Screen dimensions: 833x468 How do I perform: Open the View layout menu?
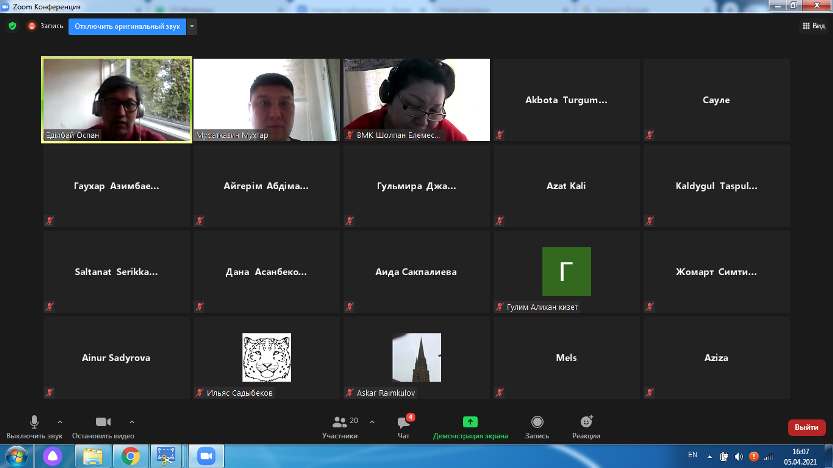[x=812, y=26]
